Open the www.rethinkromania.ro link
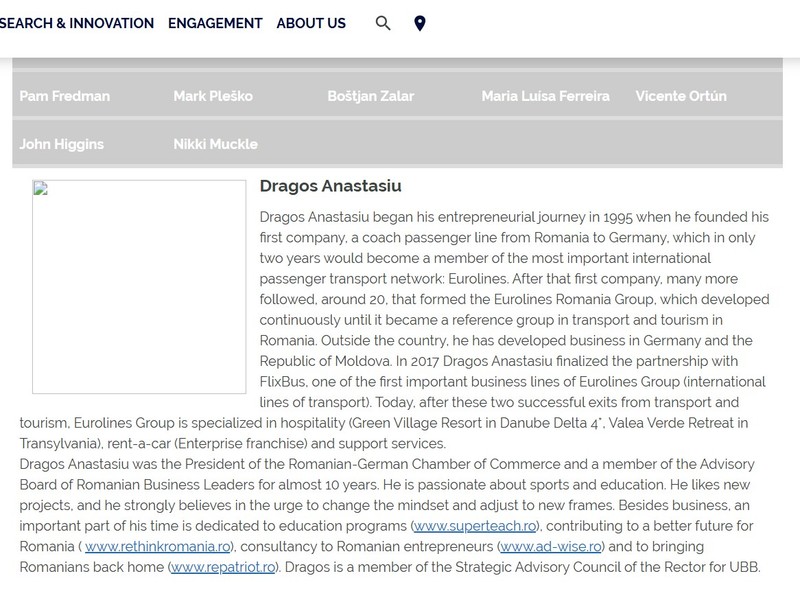The width and height of the screenshot is (800, 600). [x=158, y=546]
